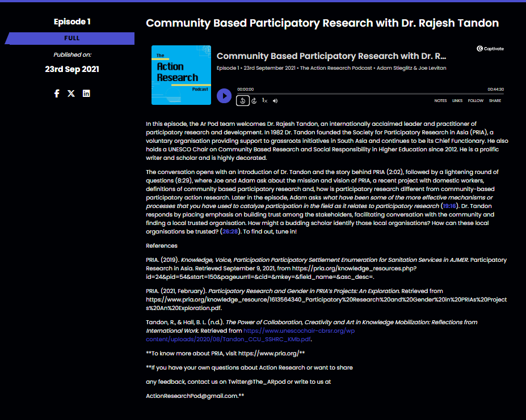This screenshot has height=420, width=526.
Task: Mute the player volume icon
Action: 275,100
